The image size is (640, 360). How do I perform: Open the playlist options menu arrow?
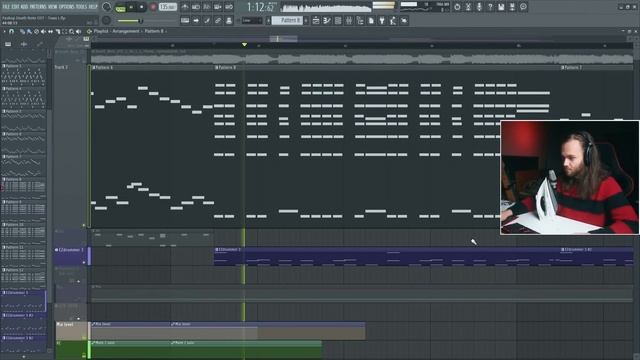(4, 31)
